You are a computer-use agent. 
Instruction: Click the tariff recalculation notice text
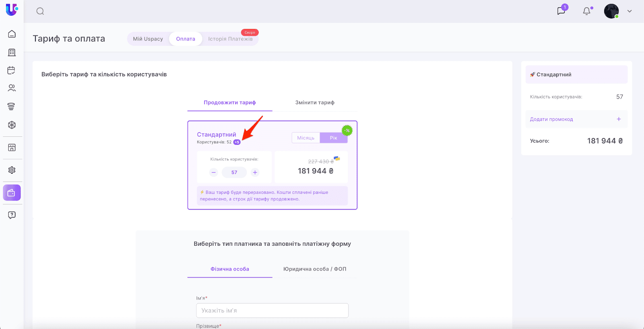[x=272, y=196]
